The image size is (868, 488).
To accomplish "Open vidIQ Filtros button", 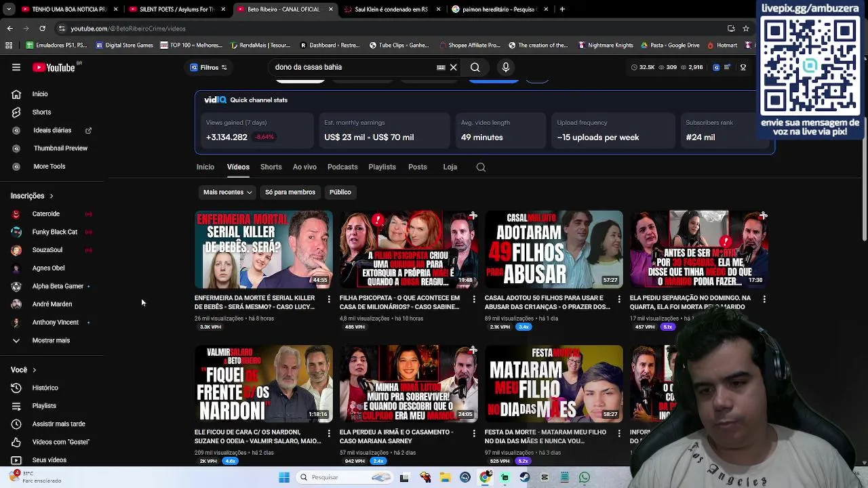I will 208,67.
